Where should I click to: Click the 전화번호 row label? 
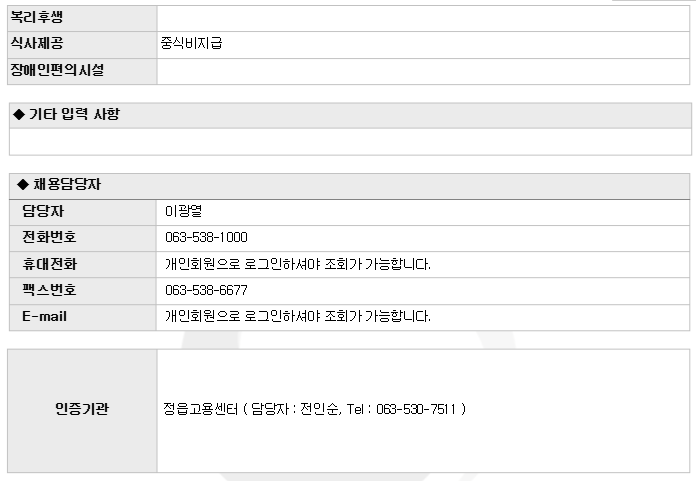49,237
